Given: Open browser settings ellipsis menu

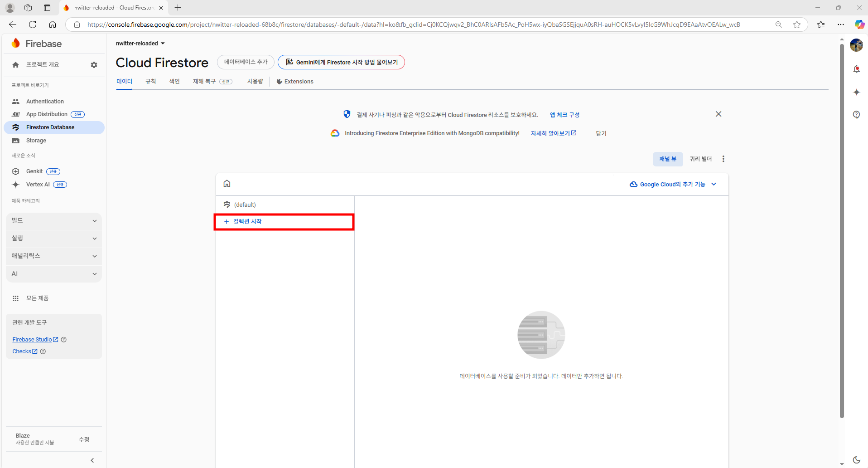Looking at the screenshot, I should tap(841, 24).
